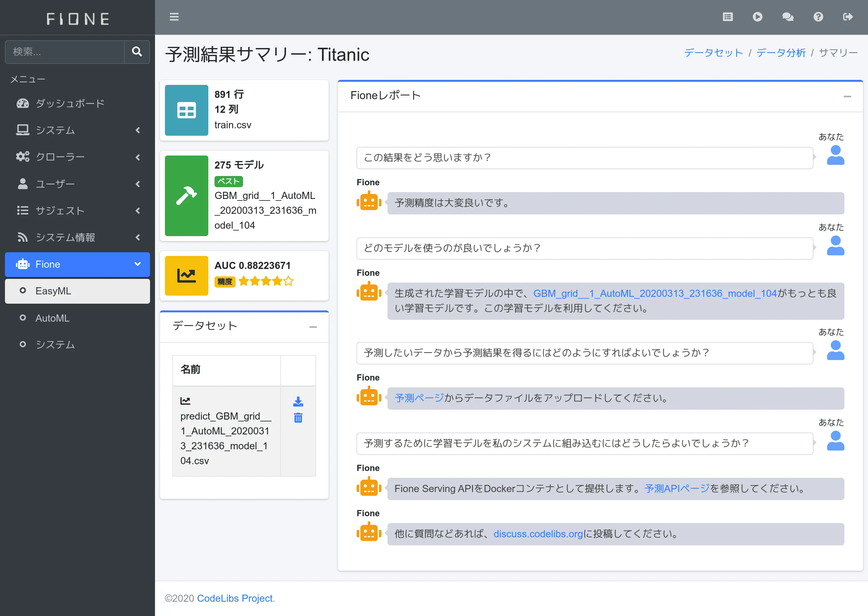Click the 予測精度は大変良いです reply bubble
This screenshot has width=868, height=616.
coord(615,203)
